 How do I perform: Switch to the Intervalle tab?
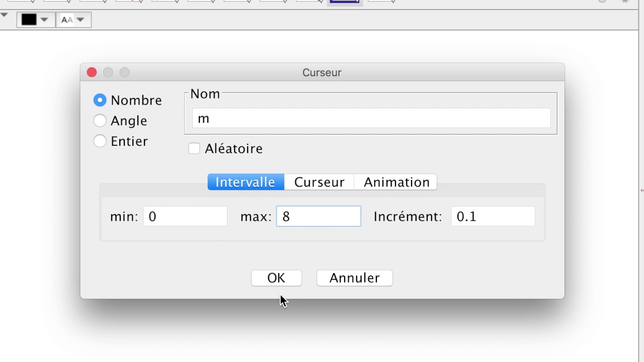[x=246, y=182]
